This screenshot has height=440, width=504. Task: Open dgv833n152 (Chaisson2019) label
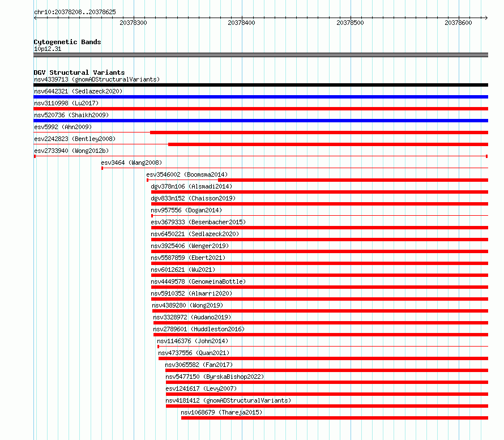tap(193, 198)
